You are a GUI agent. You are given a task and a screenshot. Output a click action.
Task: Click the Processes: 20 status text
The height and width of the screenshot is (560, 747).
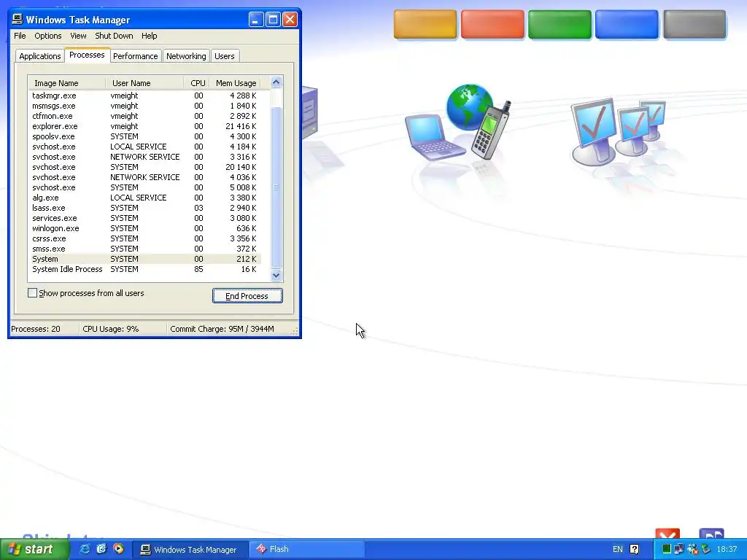point(36,329)
